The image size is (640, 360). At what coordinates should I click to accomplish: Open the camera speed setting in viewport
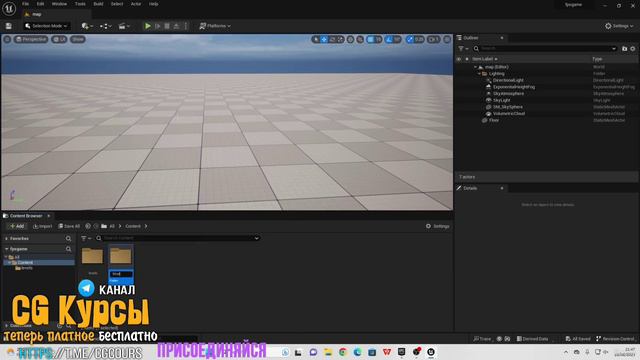pyautogui.click(x=434, y=39)
